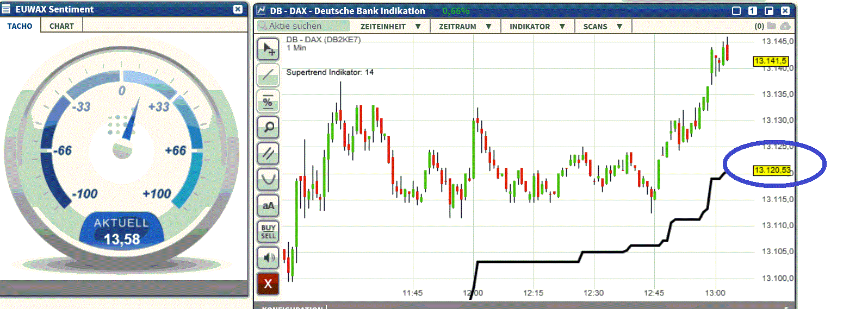Image resolution: width=868 pixels, height=309 pixels.
Task: Activate the magnifier zoom tool
Action: point(268,127)
